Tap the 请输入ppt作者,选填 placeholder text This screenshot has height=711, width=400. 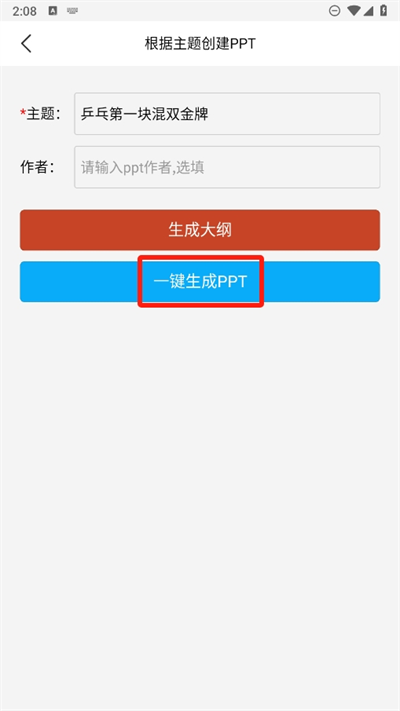click(x=142, y=167)
